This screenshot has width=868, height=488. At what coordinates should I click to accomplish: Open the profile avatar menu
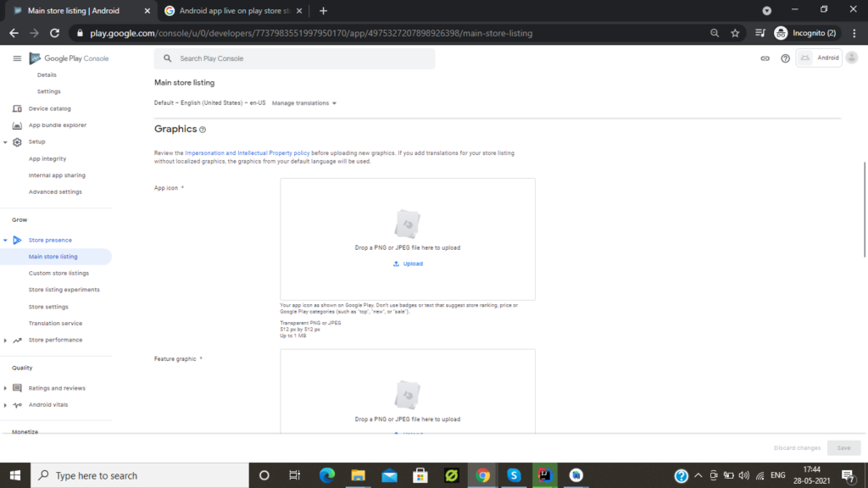pos(851,58)
